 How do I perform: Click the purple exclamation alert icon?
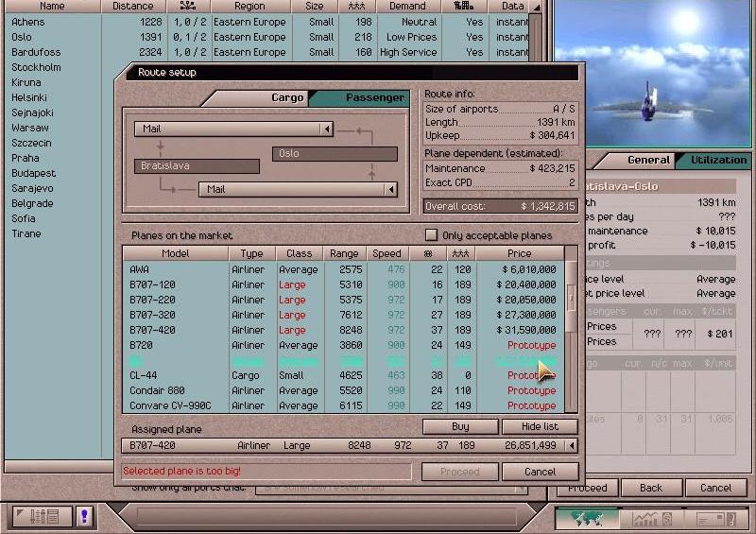point(84,517)
